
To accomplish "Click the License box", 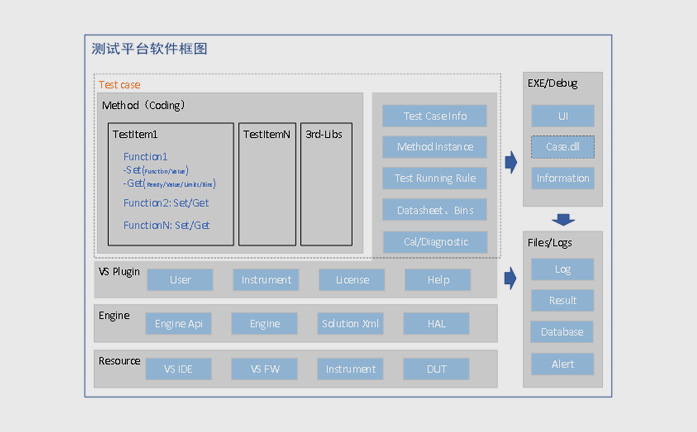I will (x=352, y=280).
